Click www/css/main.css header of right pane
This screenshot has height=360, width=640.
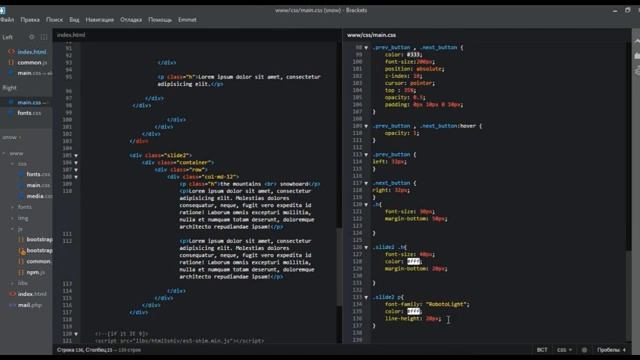pos(371,35)
